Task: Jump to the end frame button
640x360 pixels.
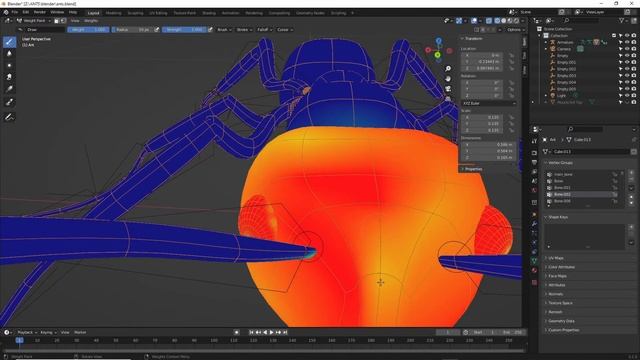Action: tap(285, 332)
